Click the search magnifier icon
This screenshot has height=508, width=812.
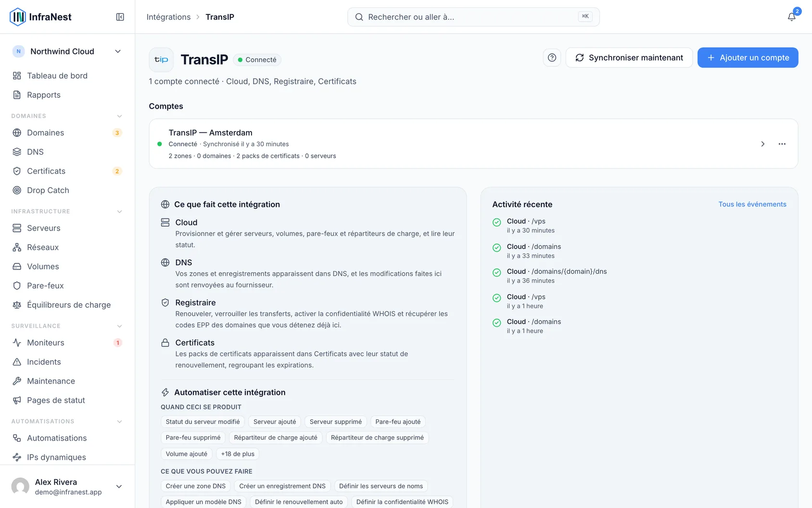359,17
